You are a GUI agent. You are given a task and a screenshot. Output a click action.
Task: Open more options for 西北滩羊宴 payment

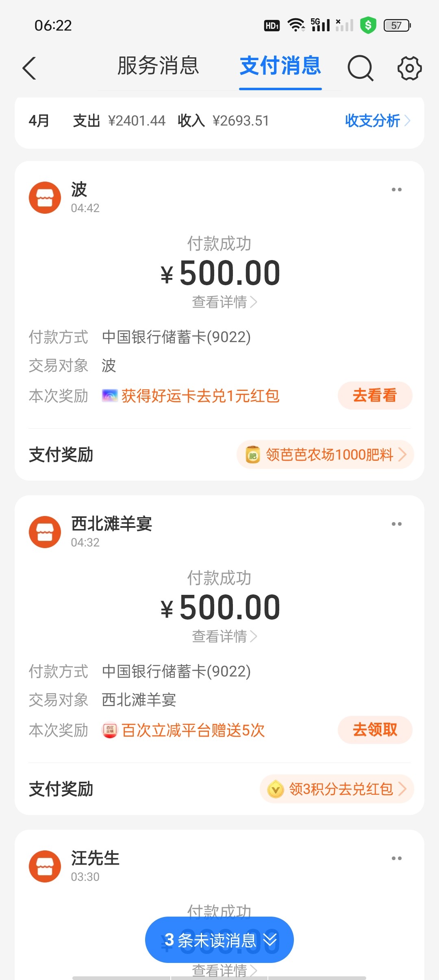pyautogui.click(x=396, y=524)
